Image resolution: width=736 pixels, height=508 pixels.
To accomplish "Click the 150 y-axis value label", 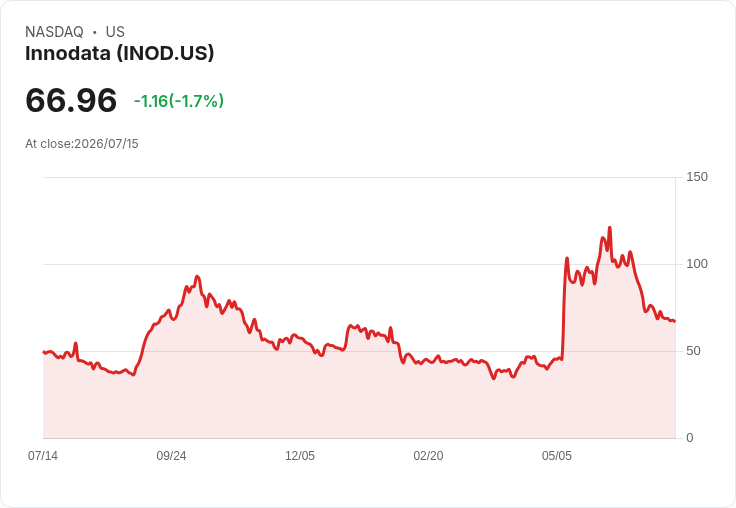I will click(x=697, y=177).
